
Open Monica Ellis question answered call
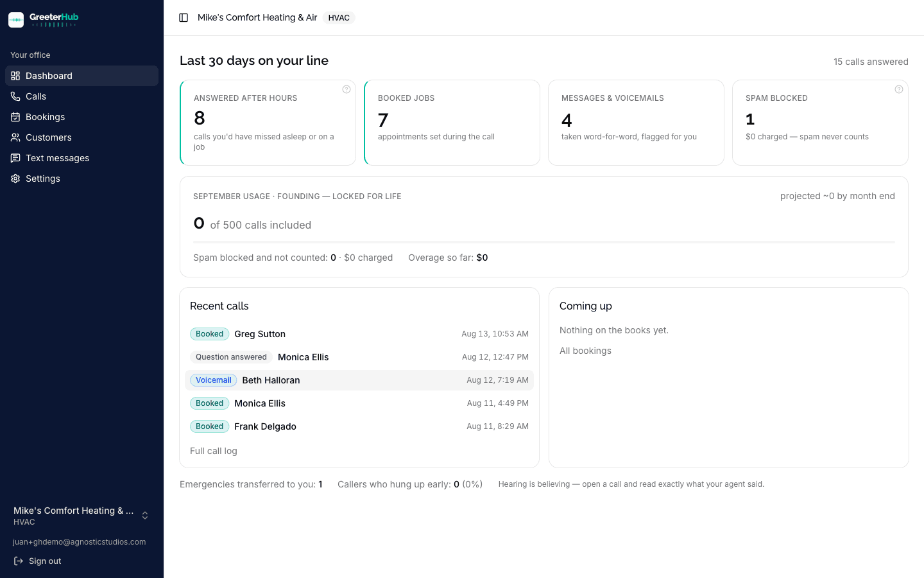[x=359, y=357]
